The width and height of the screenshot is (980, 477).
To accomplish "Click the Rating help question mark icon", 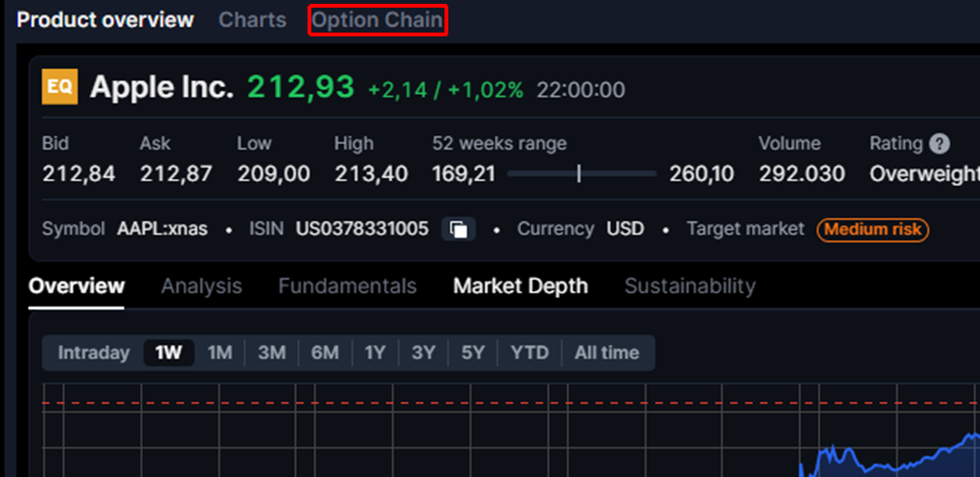I will pos(940,144).
